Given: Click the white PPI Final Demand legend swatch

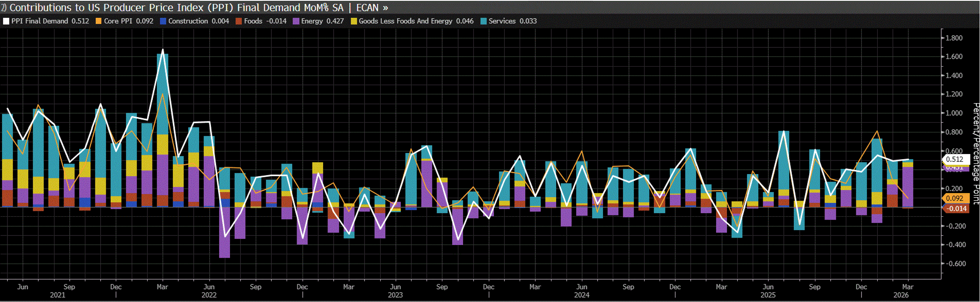Looking at the screenshot, I should [x=6, y=21].
